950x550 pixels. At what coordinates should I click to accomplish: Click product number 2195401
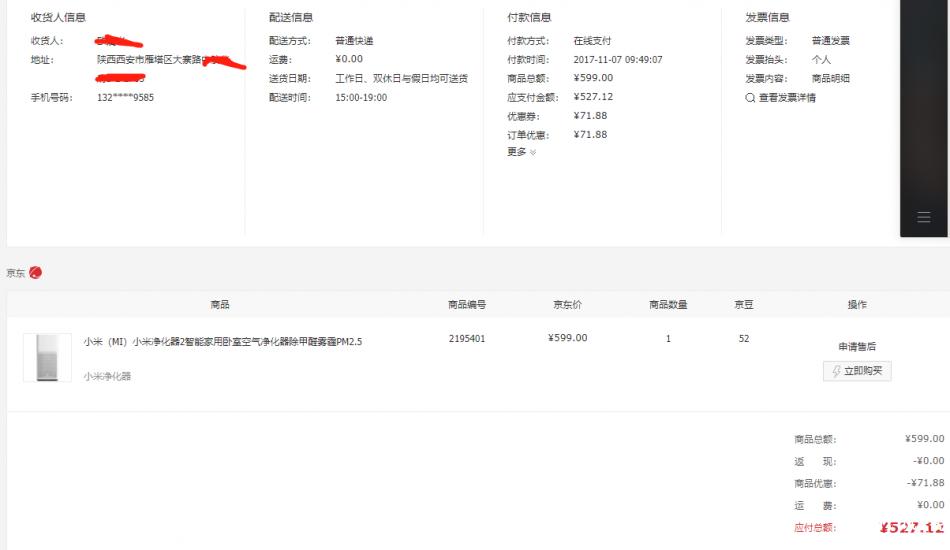467,339
